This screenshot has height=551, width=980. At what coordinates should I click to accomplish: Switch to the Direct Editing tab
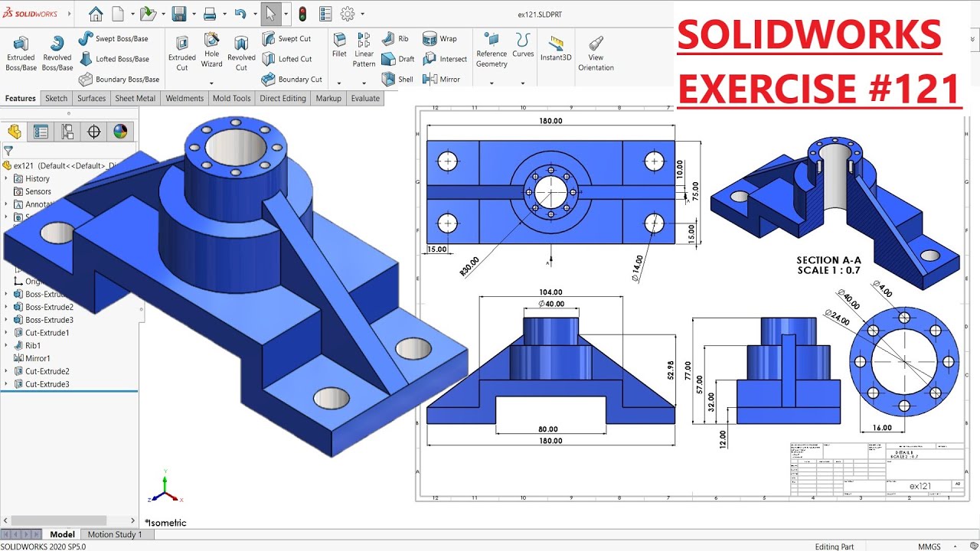click(x=283, y=98)
